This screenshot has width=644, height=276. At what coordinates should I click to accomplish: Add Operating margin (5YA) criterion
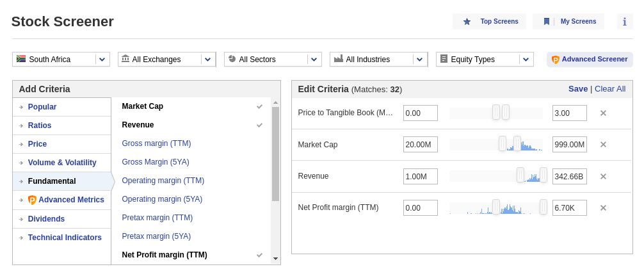pos(162,199)
